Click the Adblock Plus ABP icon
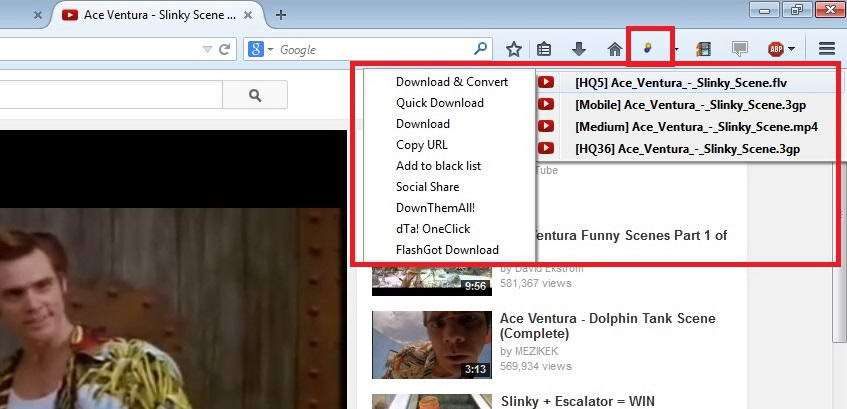847x409 pixels. [x=776, y=50]
